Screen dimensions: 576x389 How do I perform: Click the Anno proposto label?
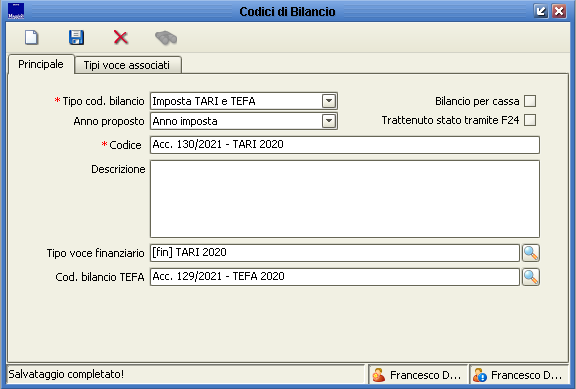109,121
